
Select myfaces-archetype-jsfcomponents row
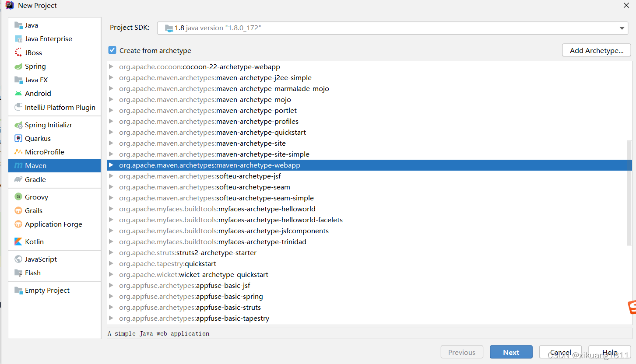[369, 231]
